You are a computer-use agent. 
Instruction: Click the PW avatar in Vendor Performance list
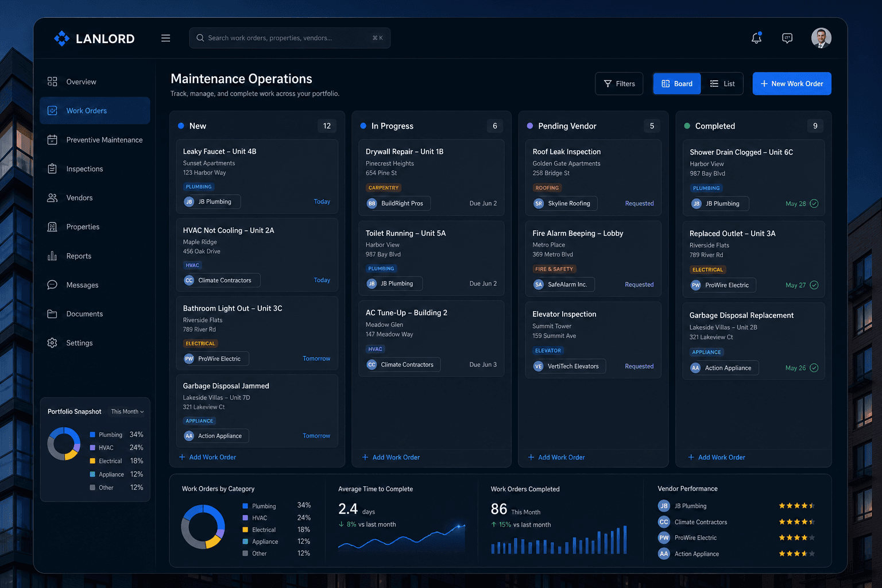[x=664, y=538]
